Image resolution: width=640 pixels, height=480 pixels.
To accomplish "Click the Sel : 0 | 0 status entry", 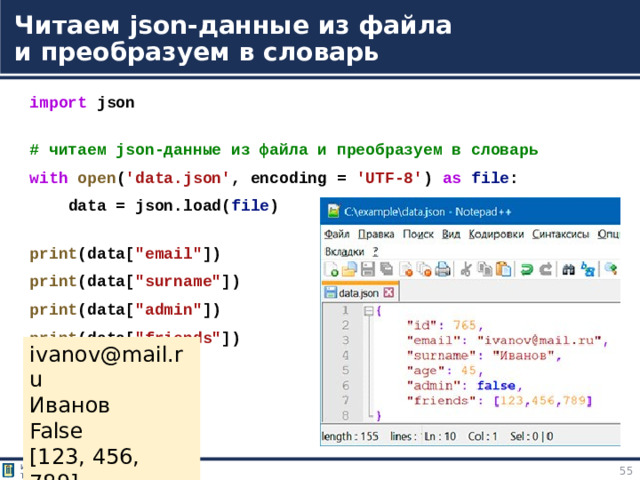I will click(531, 436).
